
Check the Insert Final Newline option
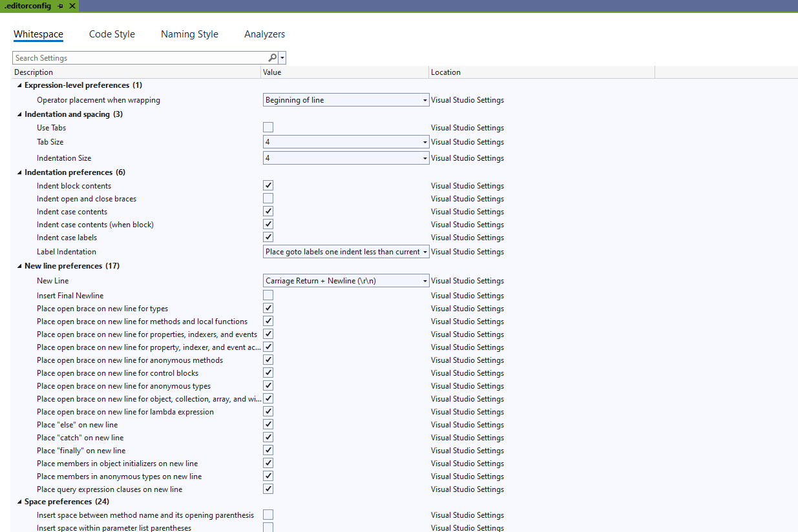point(268,296)
